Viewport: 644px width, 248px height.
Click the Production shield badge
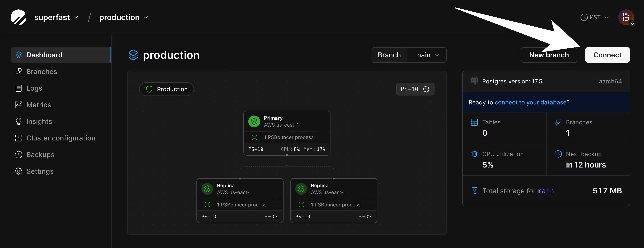(x=166, y=89)
